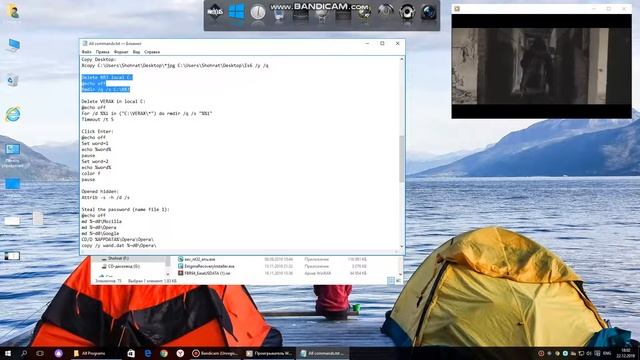This screenshot has width=640, height=360.
Task: Open user folder icon on desktop
Action: click(13, 12)
